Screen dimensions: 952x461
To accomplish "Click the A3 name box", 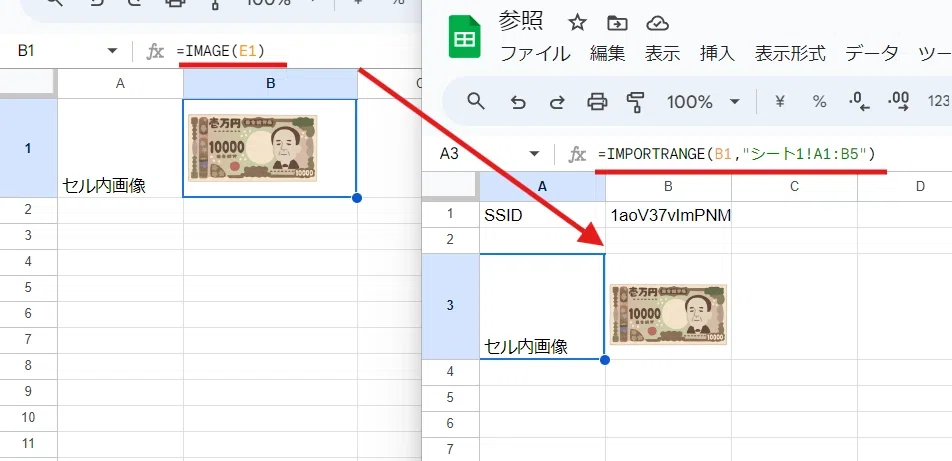I will point(449,154).
